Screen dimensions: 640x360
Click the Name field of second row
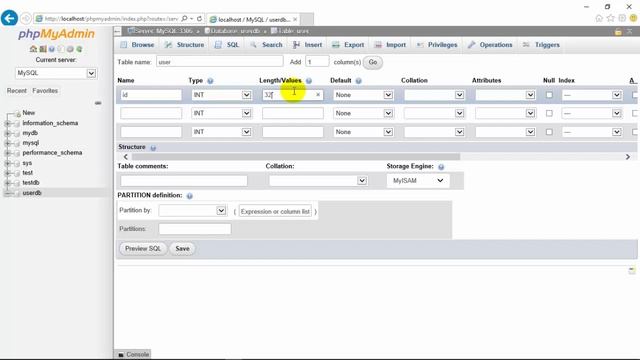151,113
